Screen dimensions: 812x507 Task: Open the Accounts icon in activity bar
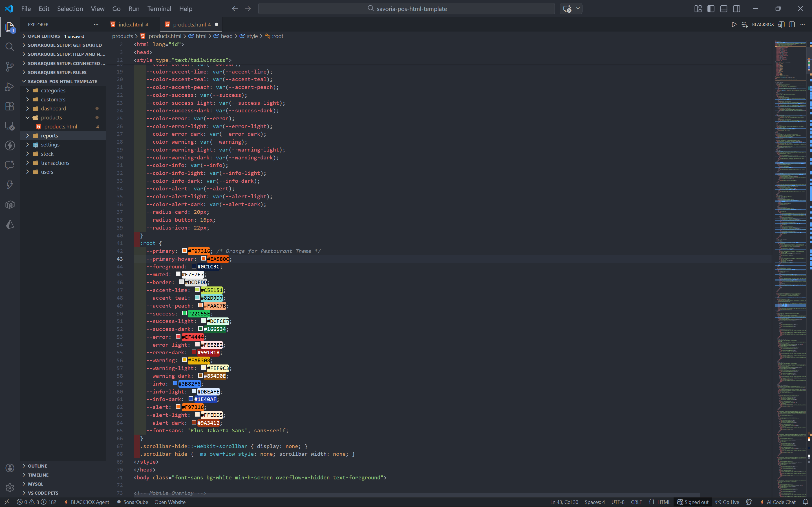[10, 468]
